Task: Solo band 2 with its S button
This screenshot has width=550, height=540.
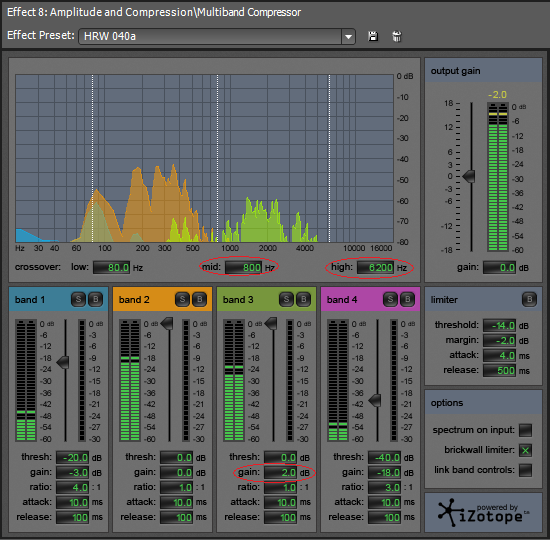Action: pos(182,299)
